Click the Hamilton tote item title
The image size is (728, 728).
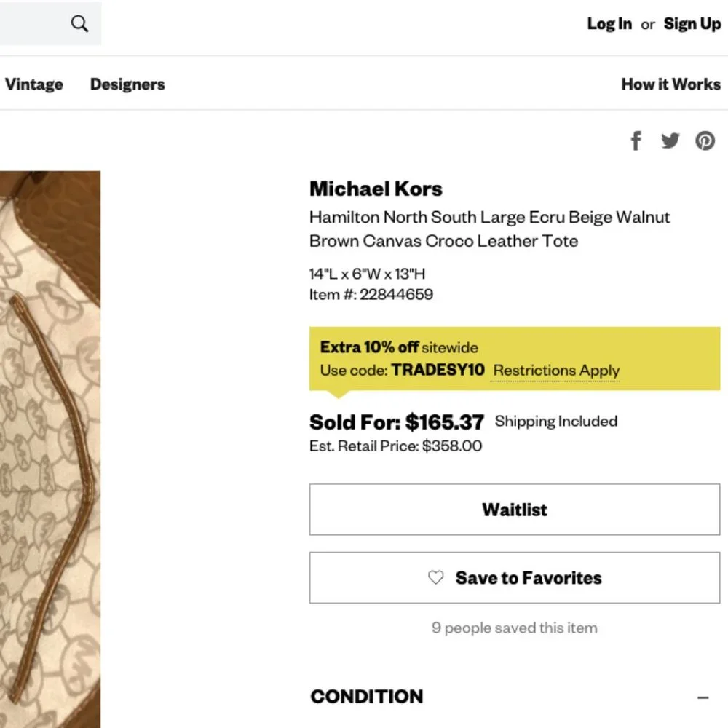(489, 229)
